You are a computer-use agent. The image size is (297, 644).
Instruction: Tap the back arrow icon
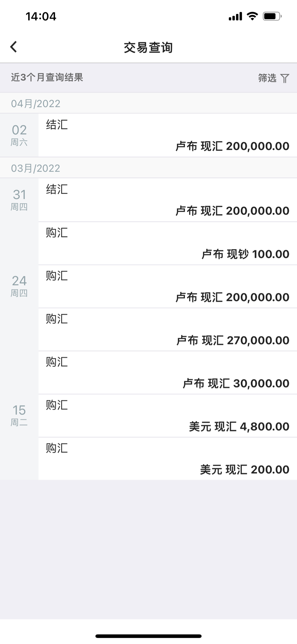point(14,47)
